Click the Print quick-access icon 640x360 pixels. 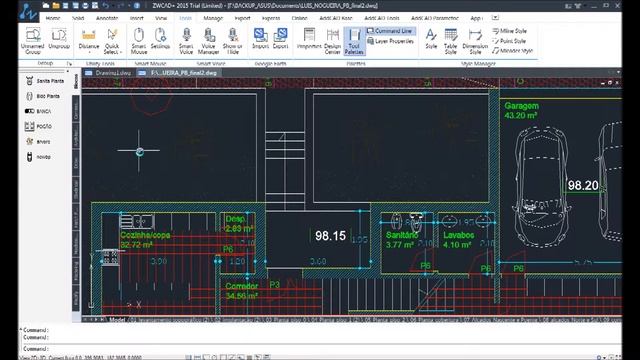[85, 6]
